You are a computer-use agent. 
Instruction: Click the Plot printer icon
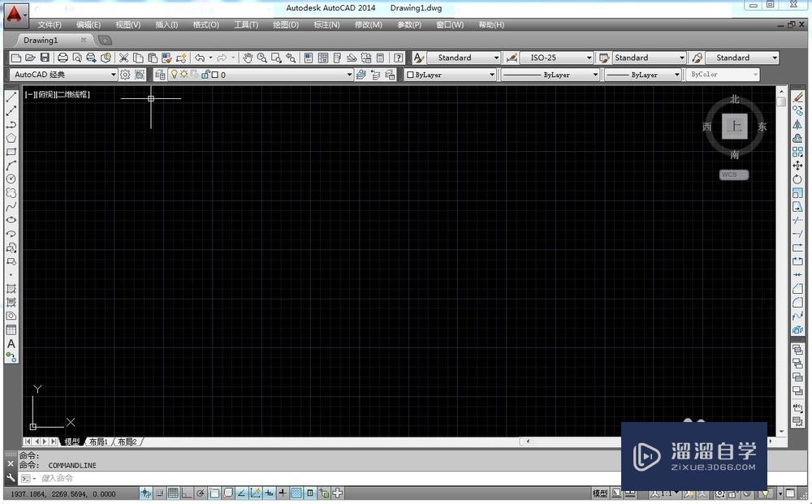tap(63, 58)
